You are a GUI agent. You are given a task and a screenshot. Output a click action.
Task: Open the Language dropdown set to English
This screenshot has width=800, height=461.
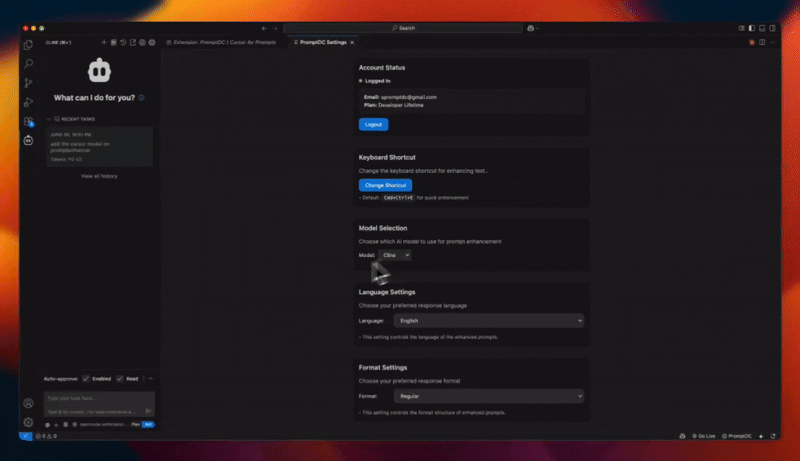487,321
